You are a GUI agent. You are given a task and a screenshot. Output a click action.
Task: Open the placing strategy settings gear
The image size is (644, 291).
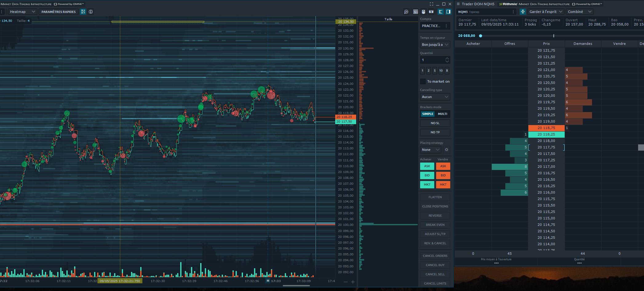[x=447, y=150]
